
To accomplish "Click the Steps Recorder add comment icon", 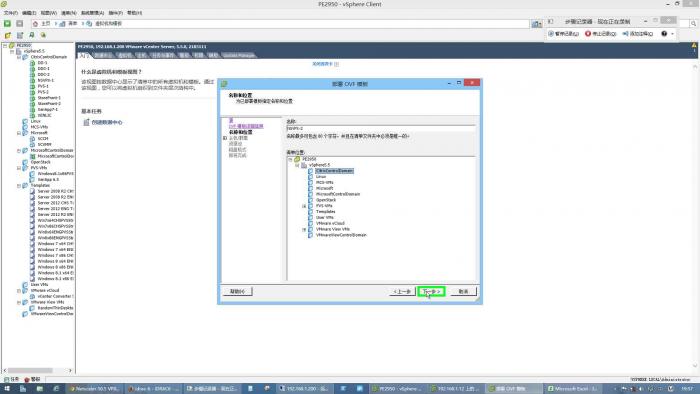I will coord(625,33).
